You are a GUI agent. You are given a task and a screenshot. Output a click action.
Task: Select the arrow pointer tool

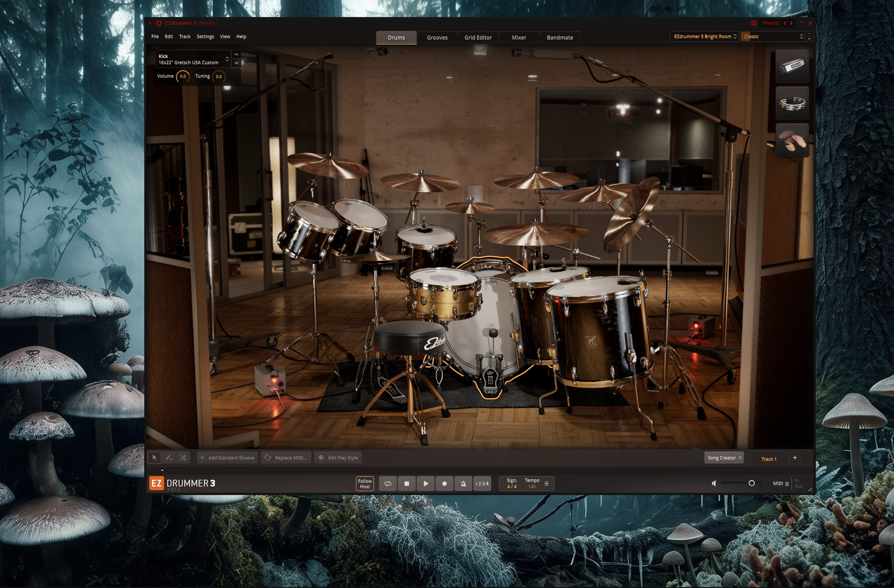(x=154, y=458)
